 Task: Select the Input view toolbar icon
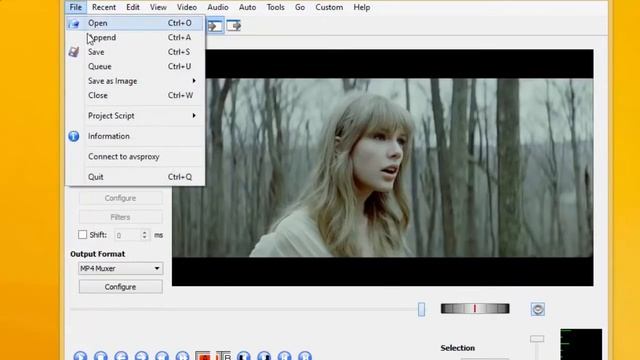point(215,26)
